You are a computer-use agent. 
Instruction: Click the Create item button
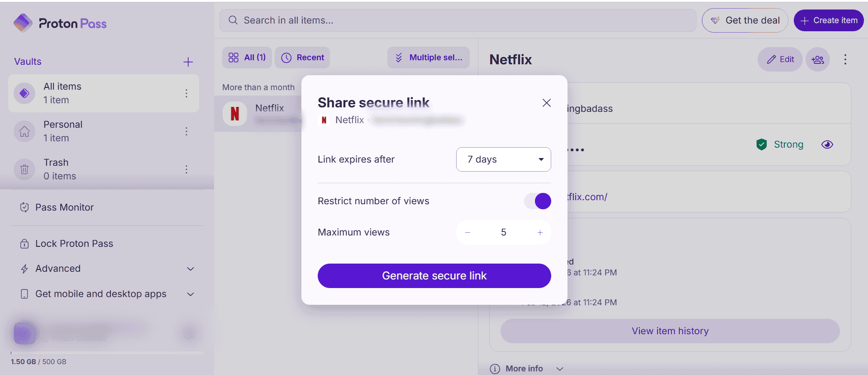(828, 20)
